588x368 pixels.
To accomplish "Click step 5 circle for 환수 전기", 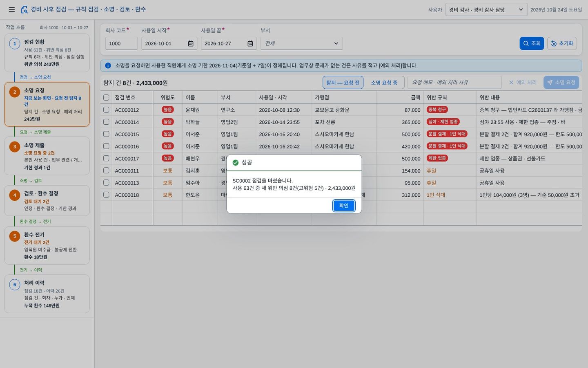I will pyautogui.click(x=15, y=236).
